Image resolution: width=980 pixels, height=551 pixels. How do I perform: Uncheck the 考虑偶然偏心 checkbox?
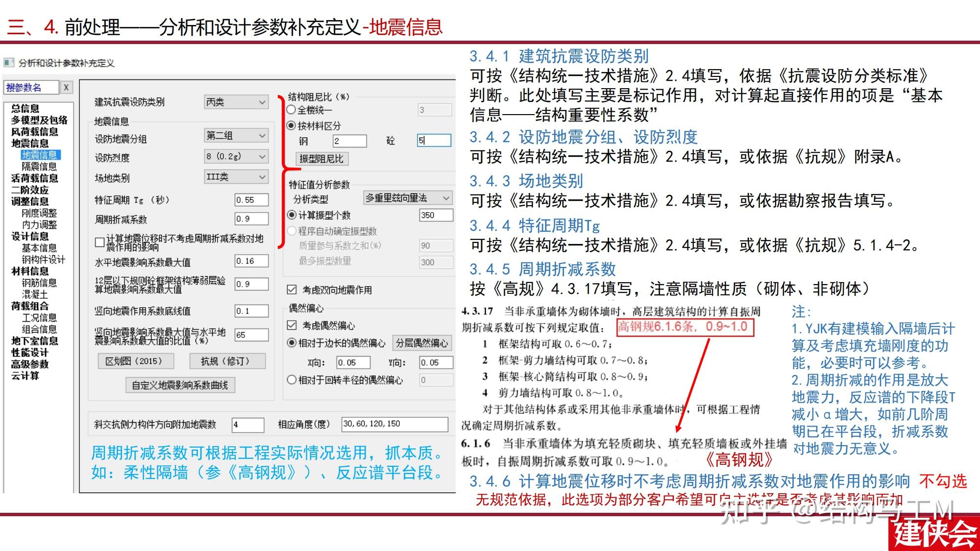tap(292, 325)
